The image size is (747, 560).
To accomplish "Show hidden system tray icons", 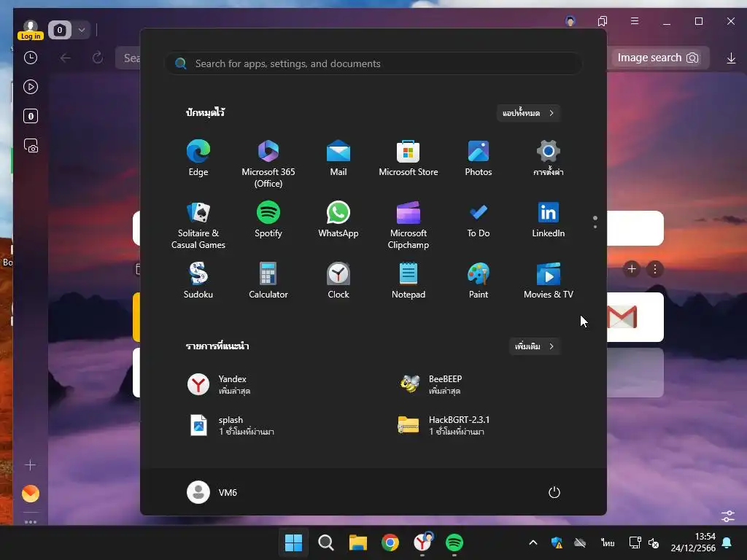I will point(533,542).
